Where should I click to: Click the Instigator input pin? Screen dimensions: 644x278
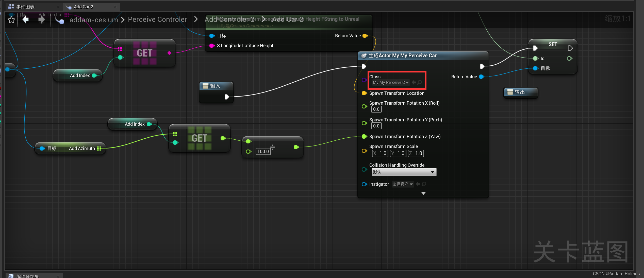pyautogui.click(x=364, y=184)
